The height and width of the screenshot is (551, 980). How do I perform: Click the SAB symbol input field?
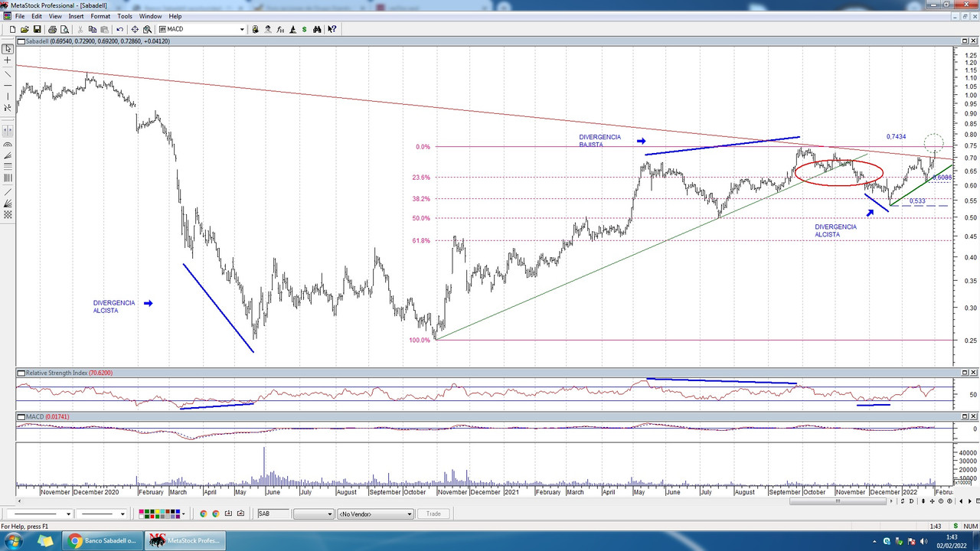click(273, 514)
